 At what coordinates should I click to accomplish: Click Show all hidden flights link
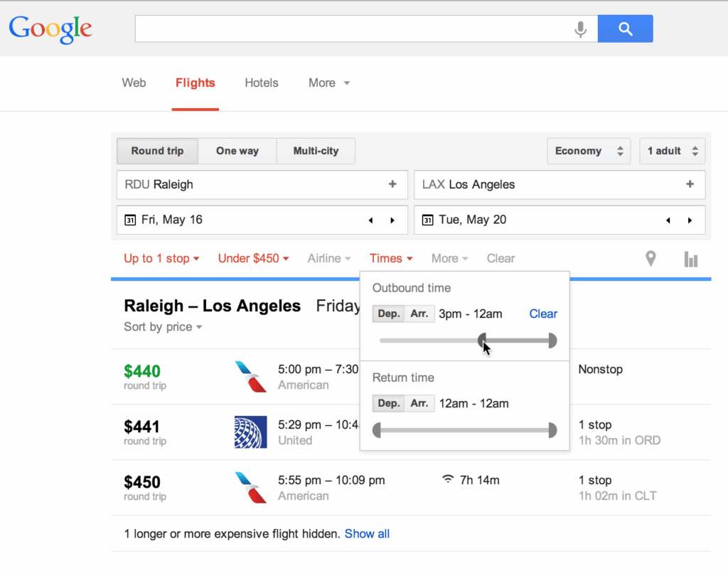click(x=367, y=534)
